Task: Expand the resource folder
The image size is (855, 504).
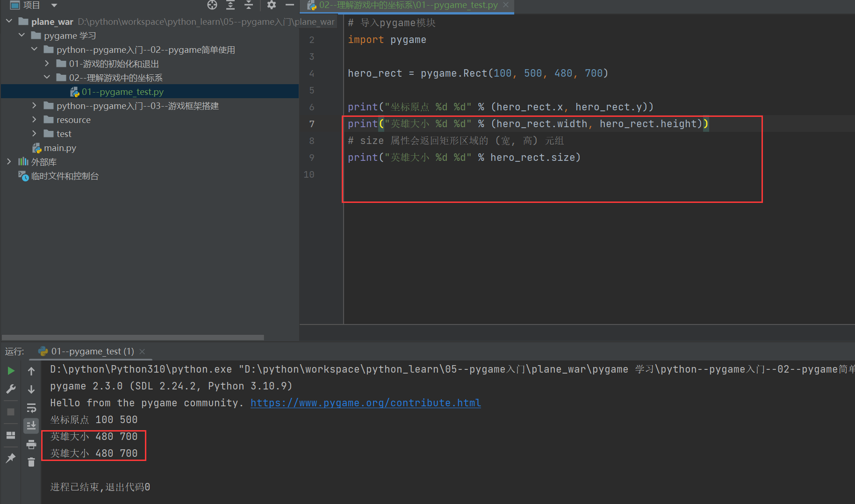Action: pos(34,120)
